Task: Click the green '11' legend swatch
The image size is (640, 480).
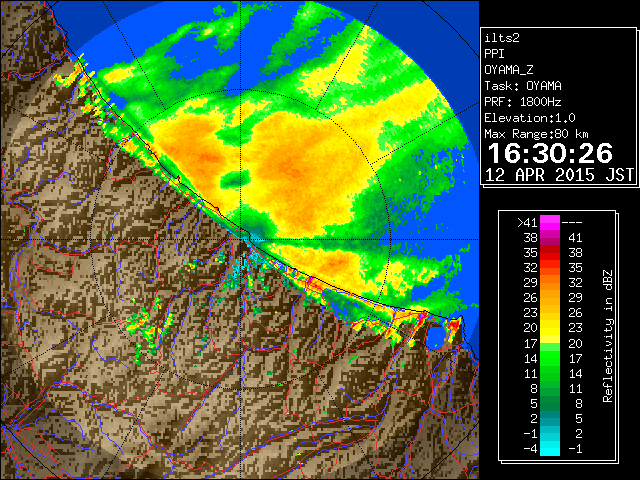Action: 550,373
